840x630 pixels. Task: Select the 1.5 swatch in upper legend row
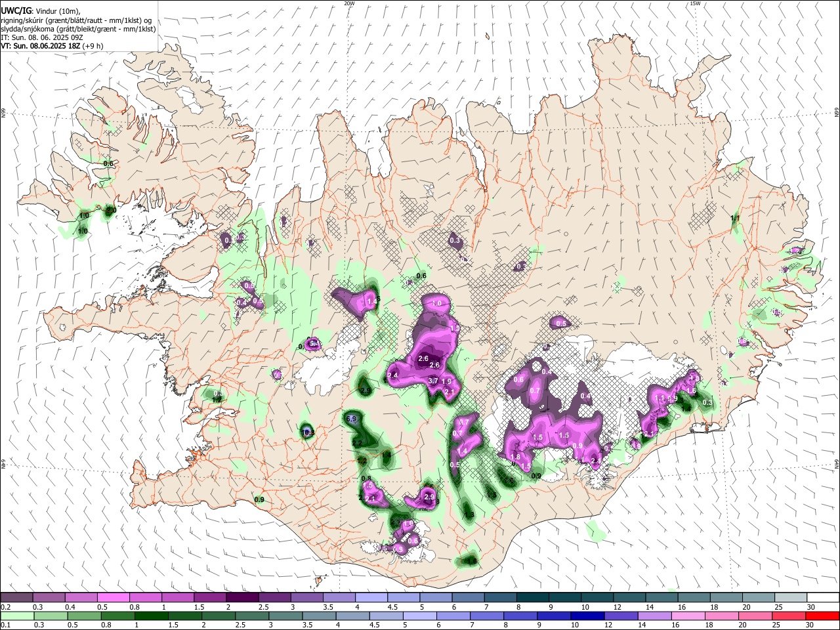click(x=209, y=597)
